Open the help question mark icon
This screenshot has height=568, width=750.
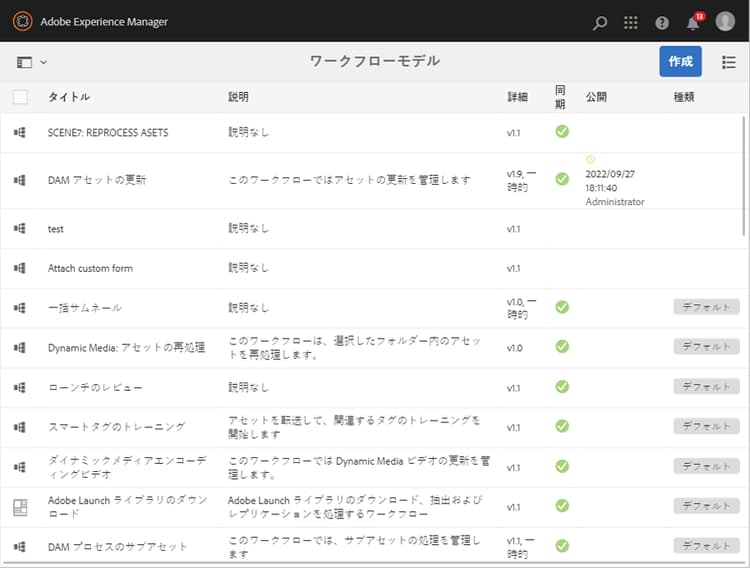point(662,22)
